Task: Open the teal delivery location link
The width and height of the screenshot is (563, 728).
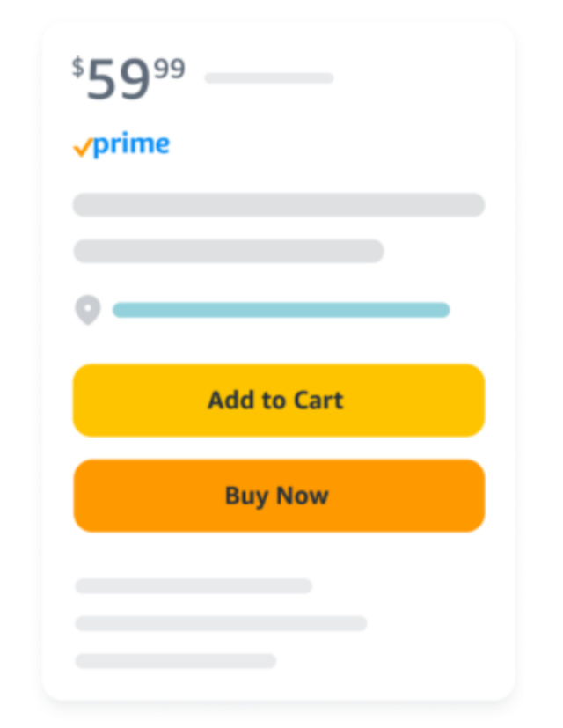Action: point(281,310)
